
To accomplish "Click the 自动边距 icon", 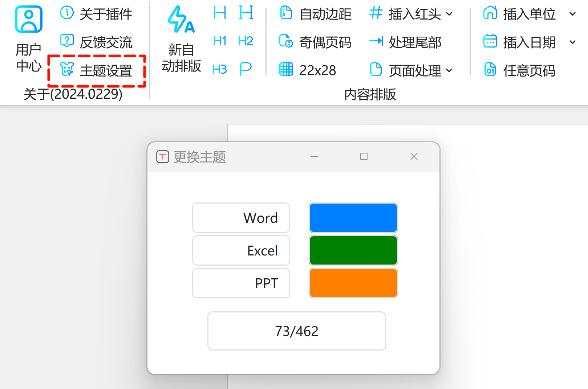I will point(286,13).
